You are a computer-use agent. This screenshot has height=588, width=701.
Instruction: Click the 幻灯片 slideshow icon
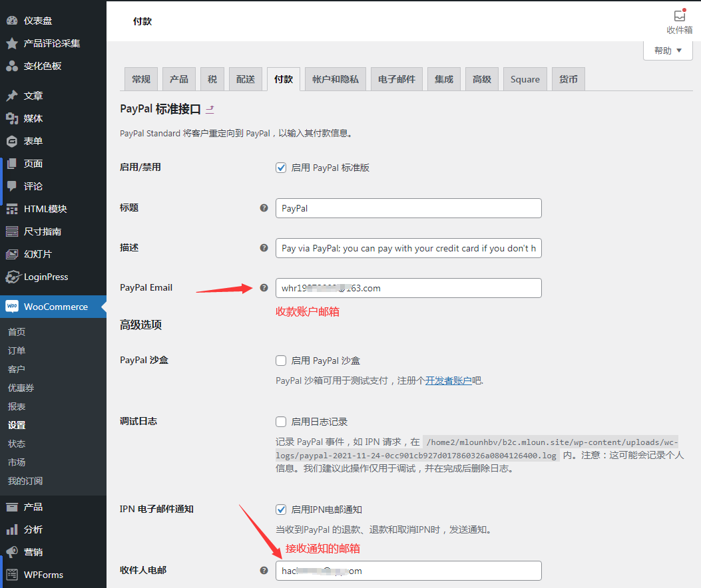12,254
